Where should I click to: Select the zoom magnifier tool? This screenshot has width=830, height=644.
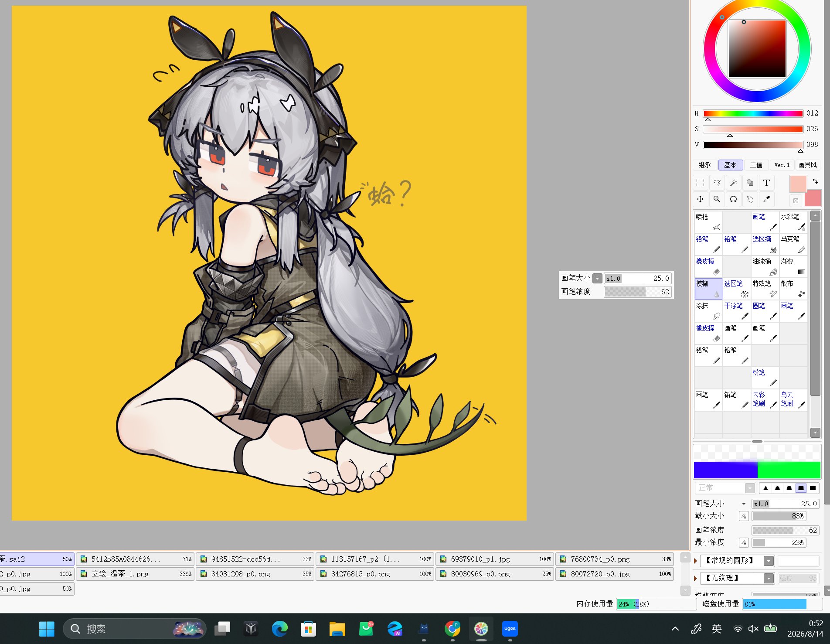tap(717, 199)
